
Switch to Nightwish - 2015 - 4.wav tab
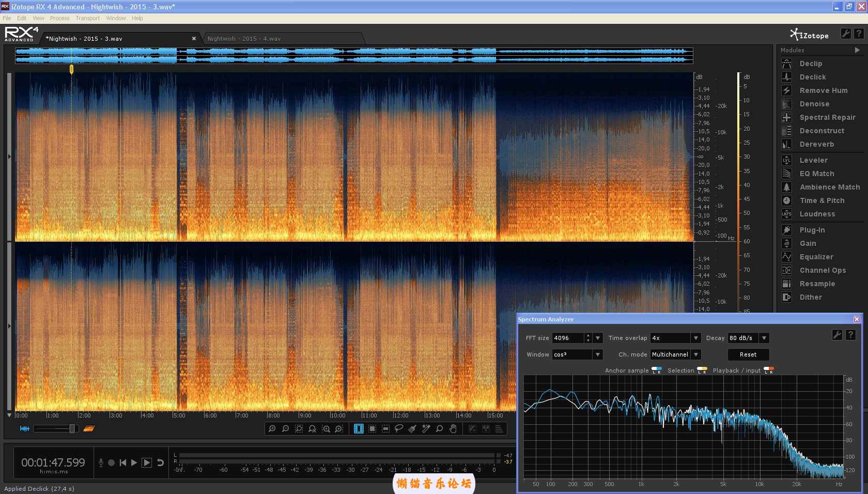tap(283, 39)
